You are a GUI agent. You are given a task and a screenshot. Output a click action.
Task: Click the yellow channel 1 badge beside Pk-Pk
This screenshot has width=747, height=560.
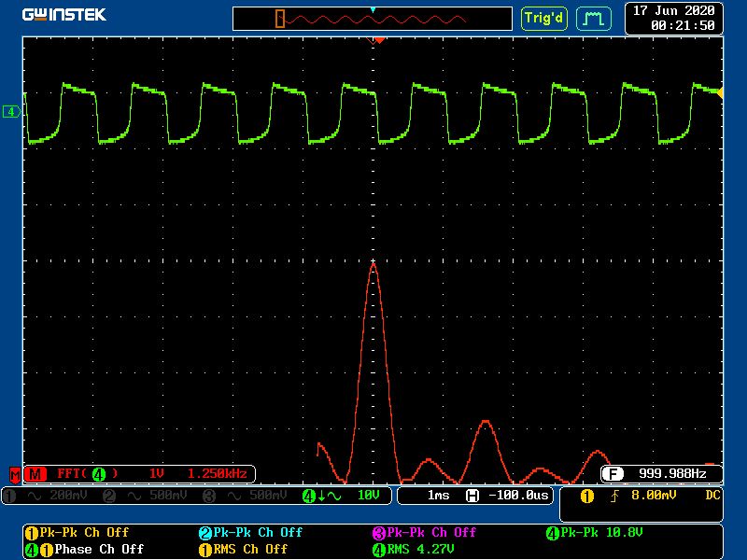point(32,533)
